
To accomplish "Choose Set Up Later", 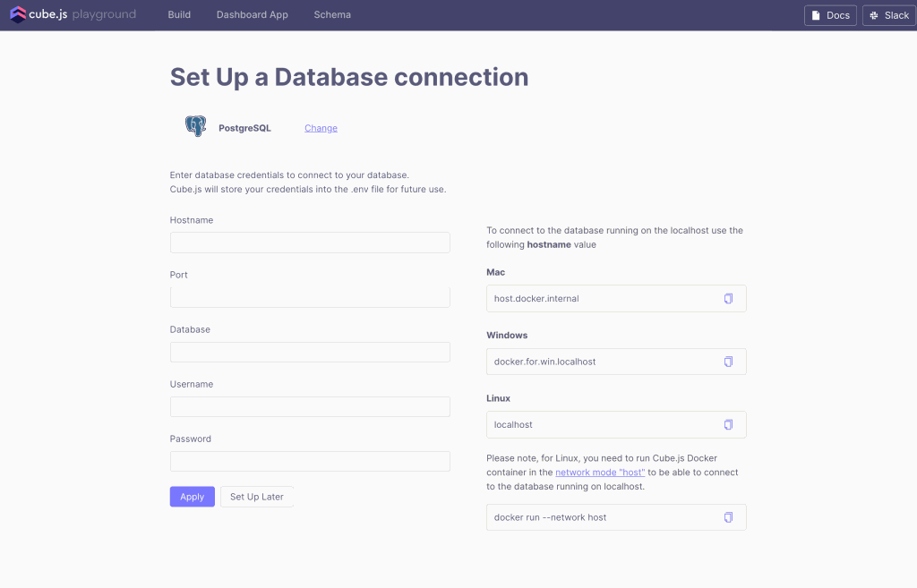I will pos(257,497).
